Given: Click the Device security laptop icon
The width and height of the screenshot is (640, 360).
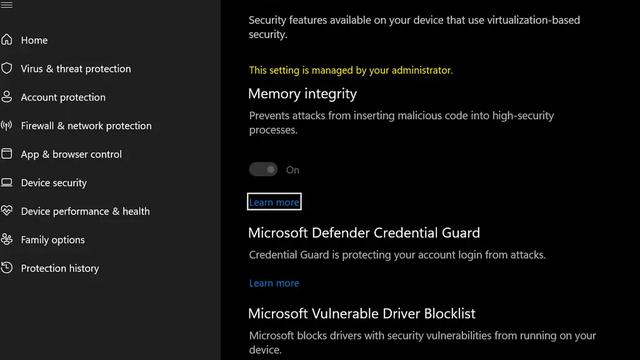Looking at the screenshot, I should pos(7,182).
